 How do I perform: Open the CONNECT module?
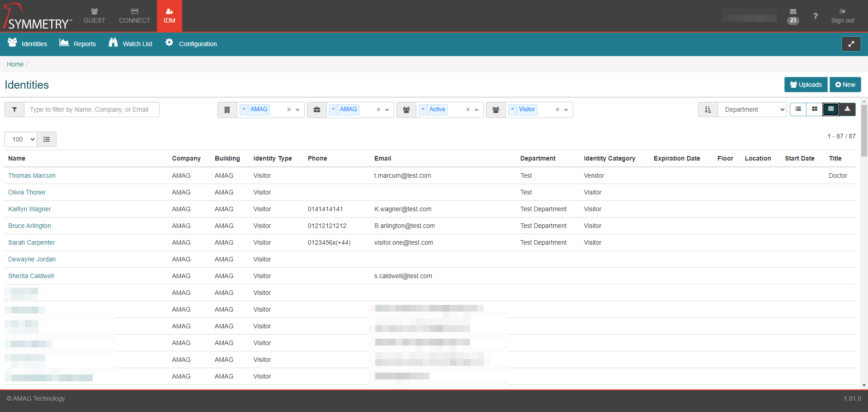click(134, 16)
